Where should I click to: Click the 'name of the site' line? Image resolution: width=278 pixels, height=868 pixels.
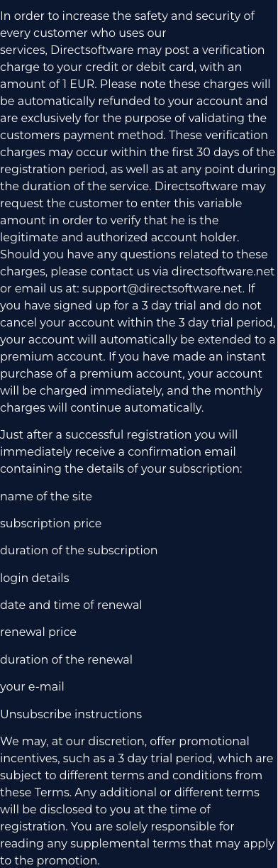coord(46,496)
